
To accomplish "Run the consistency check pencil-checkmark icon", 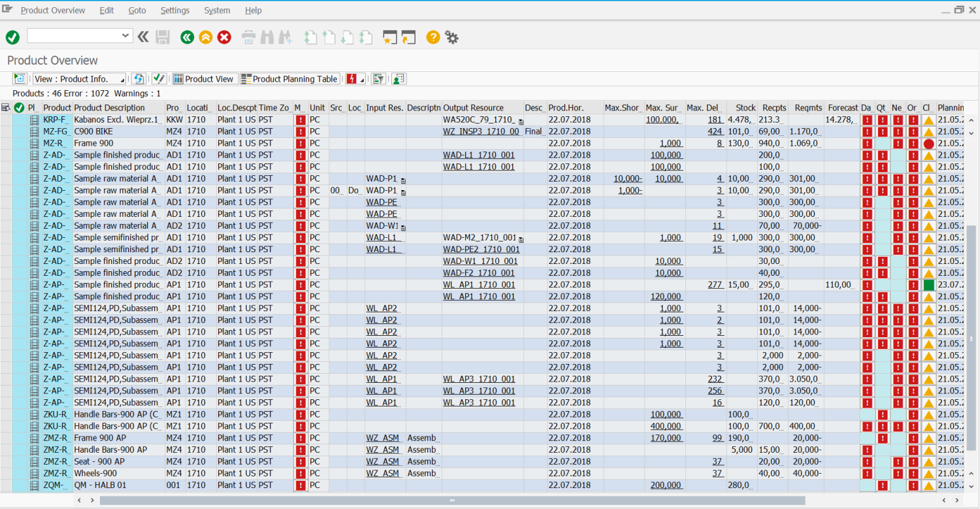I will click(158, 78).
